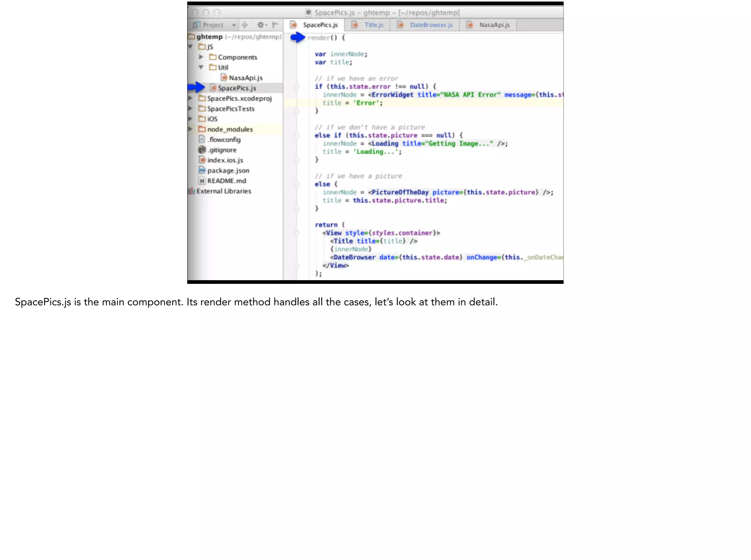Toggle code fold marker at the error if line
Screen dimensions: 751x560
pos(297,87)
